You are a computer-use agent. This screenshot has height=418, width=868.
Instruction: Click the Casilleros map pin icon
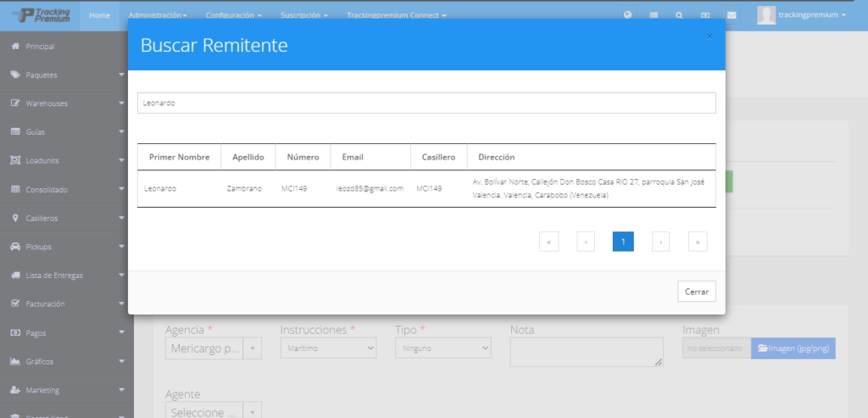pyautogui.click(x=15, y=218)
